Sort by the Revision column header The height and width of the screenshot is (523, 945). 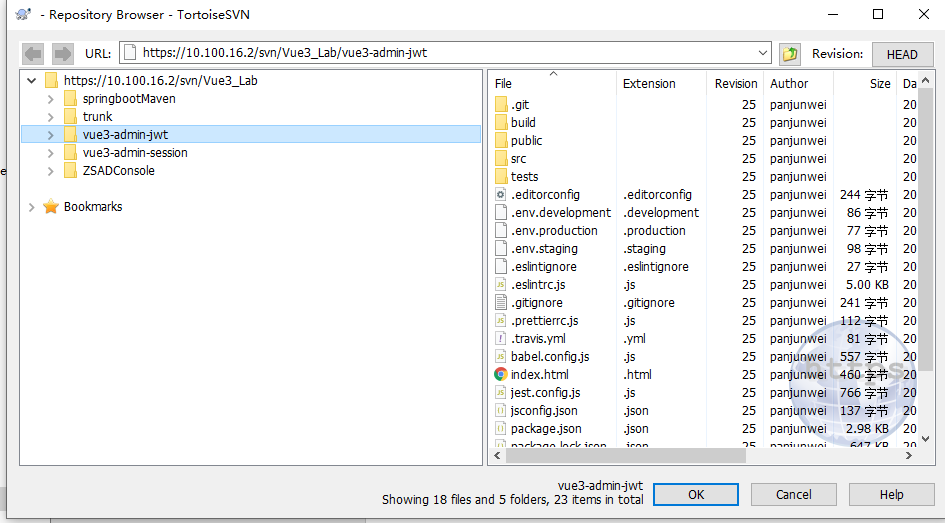click(x=734, y=83)
